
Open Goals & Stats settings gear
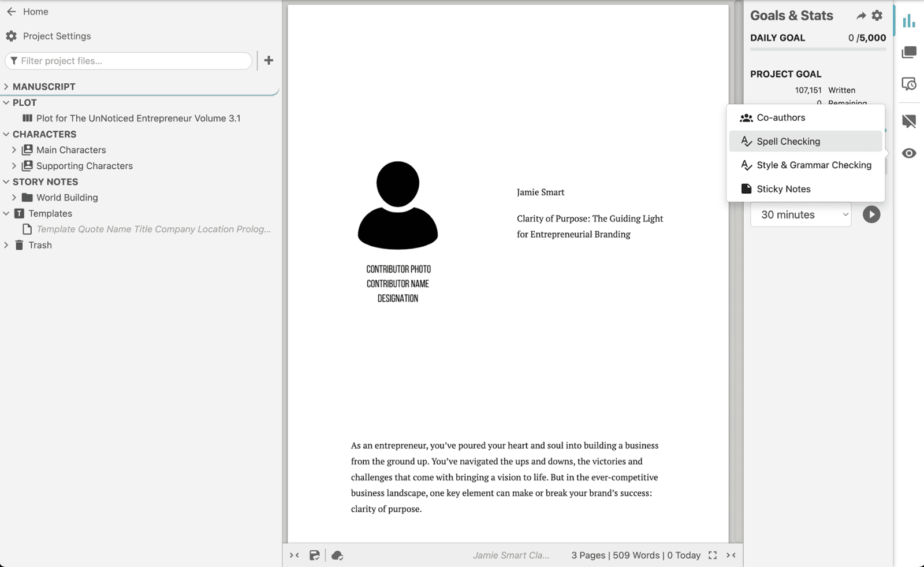(x=877, y=16)
